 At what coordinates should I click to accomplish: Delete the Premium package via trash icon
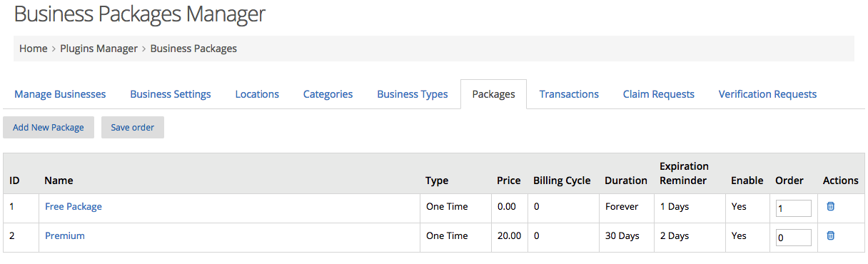point(830,235)
